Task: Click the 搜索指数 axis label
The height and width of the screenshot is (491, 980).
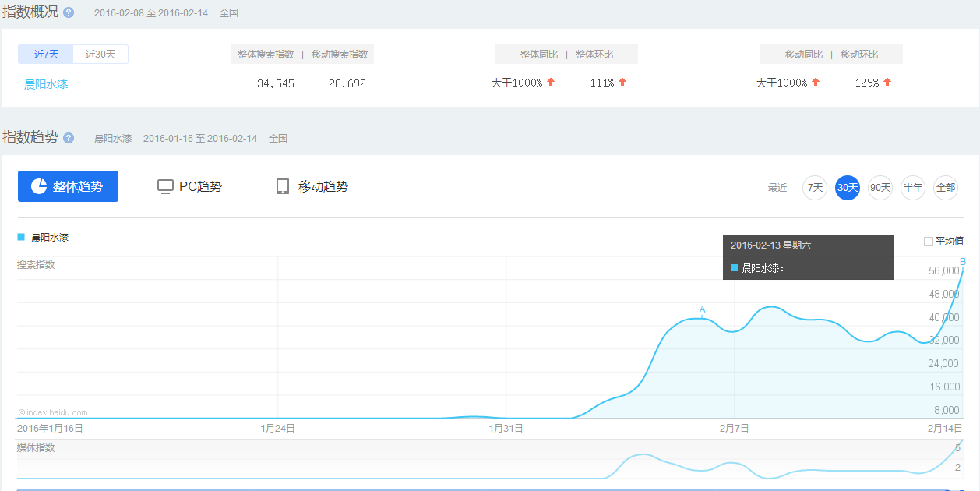Action: coord(36,265)
